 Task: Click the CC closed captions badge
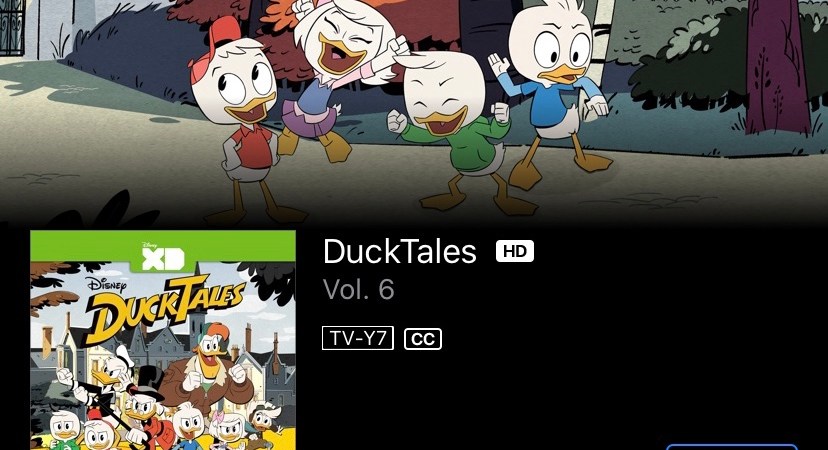(423, 339)
